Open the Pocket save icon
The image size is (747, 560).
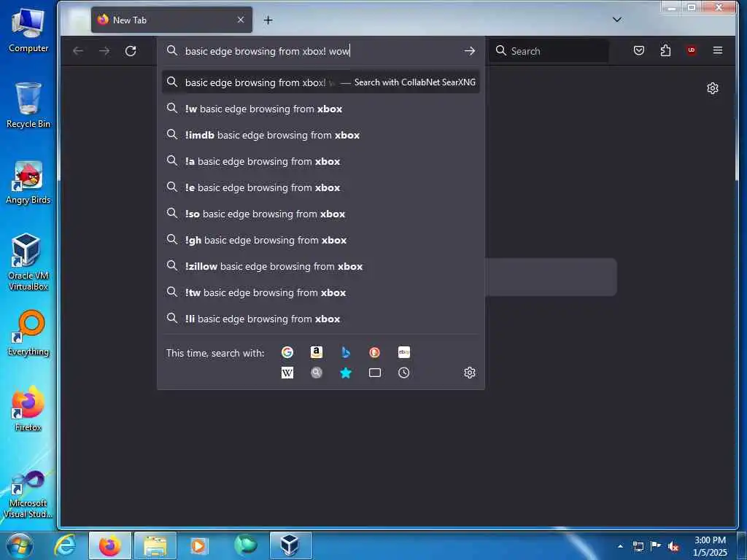click(639, 50)
